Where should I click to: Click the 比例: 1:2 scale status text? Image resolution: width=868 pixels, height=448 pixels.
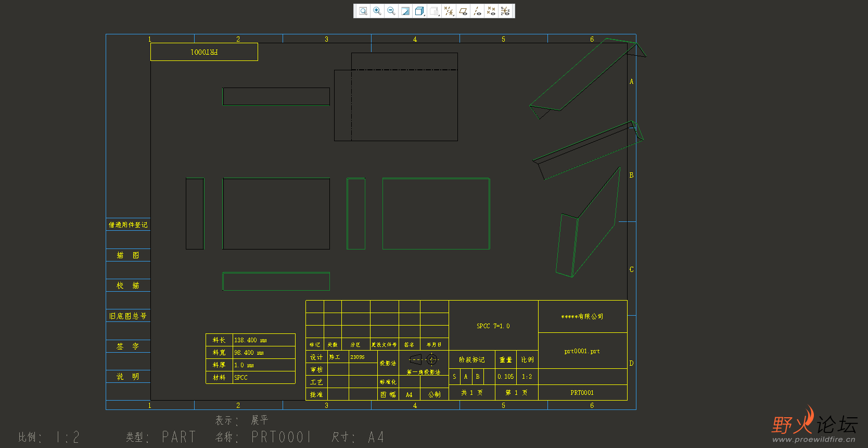coord(49,437)
